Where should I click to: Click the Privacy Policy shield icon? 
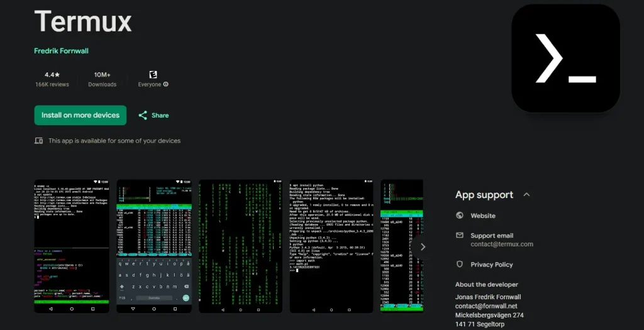click(x=460, y=265)
